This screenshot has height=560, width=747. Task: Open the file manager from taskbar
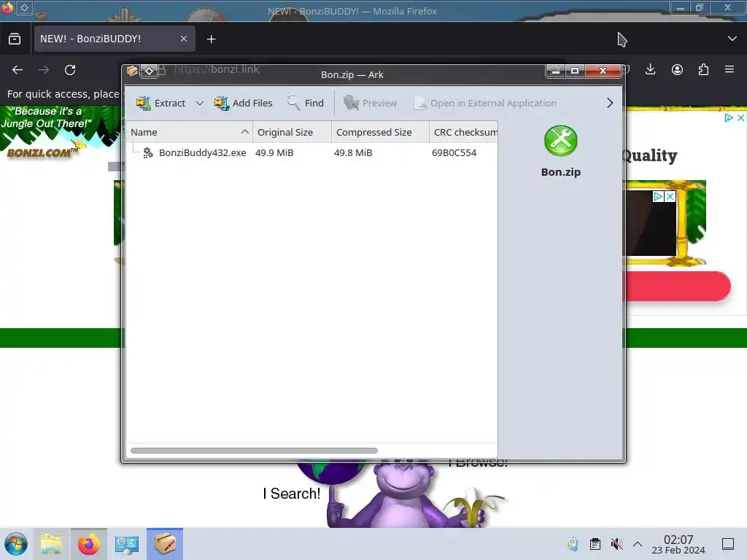click(x=51, y=544)
